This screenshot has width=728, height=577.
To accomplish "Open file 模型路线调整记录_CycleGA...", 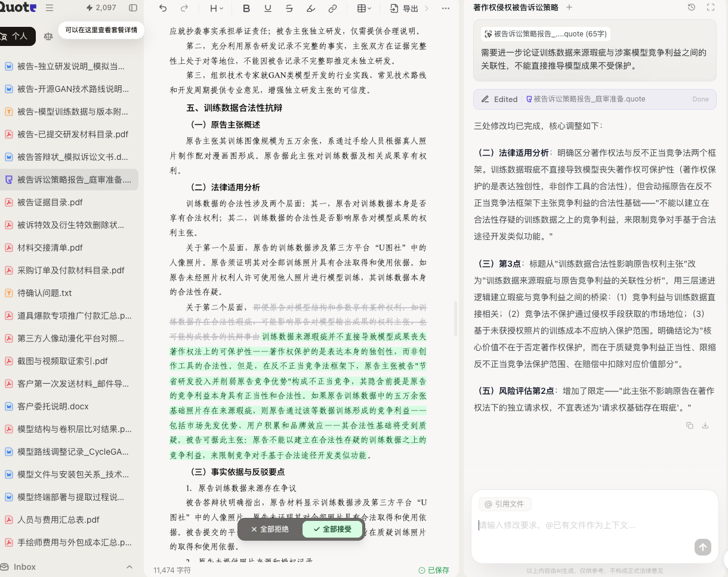I will (x=69, y=452).
